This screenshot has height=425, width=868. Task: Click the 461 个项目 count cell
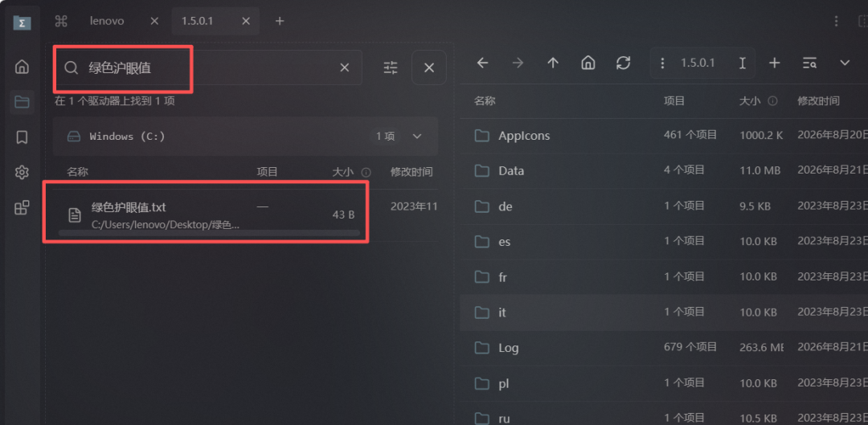(690, 134)
